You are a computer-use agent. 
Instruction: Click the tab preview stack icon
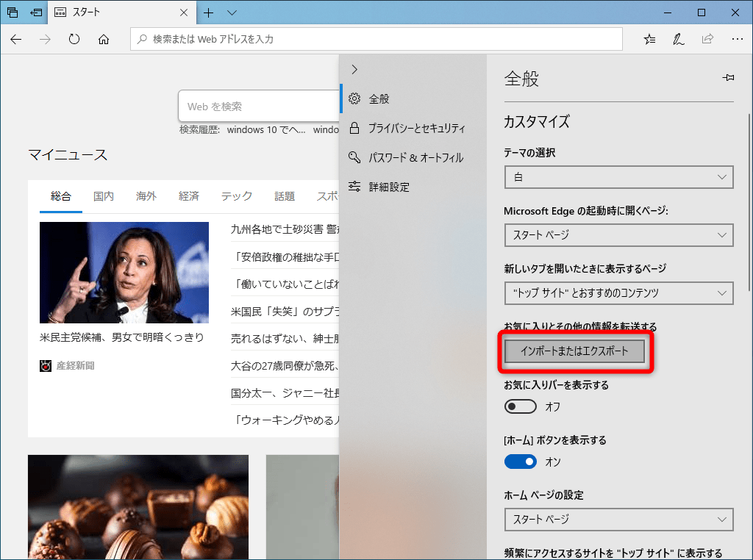[13, 12]
